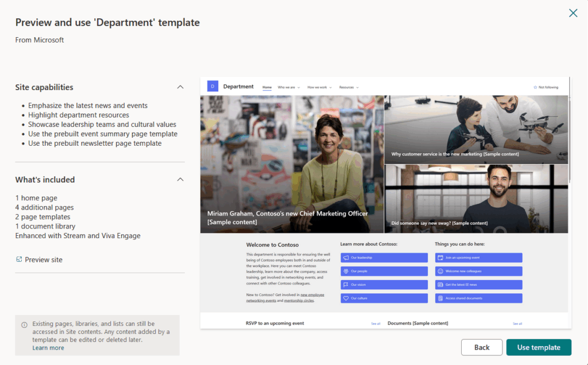Image resolution: width=588 pixels, height=365 pixels.
Task: Click the Our vision quick link
Action: coord(384,285)
